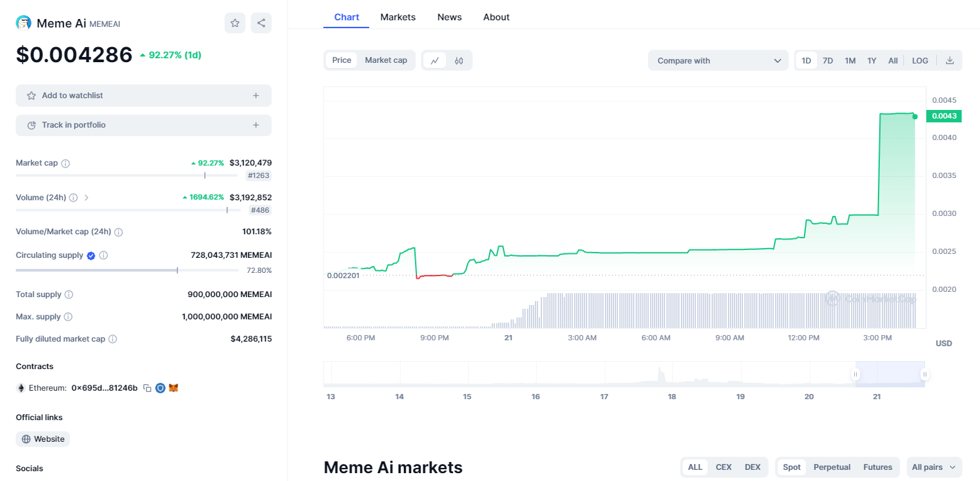Viewport: 980px width, 481px height.
Task: Open the Markets tab
Action: pos(398,17)
